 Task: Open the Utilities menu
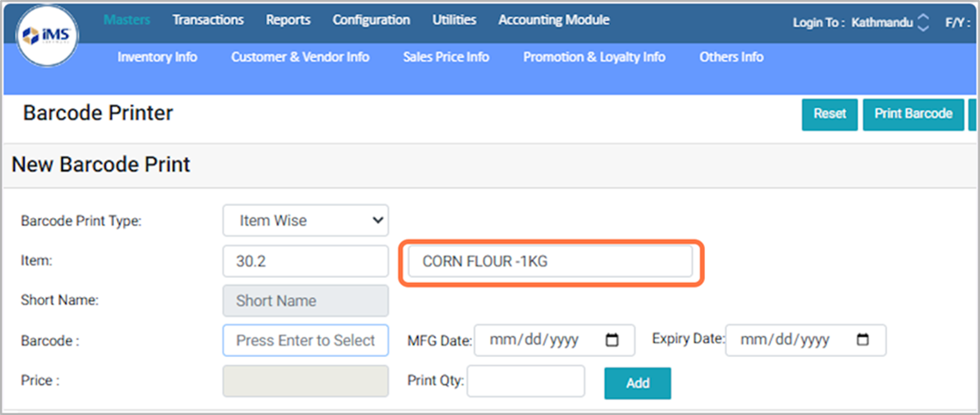click(x=454, y=20)
